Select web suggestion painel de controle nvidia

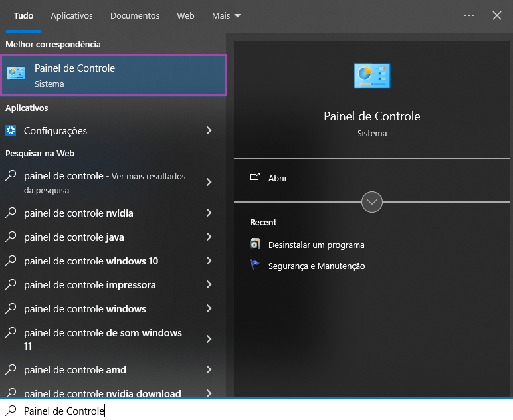pyautogui.click(x=78, y=213)
